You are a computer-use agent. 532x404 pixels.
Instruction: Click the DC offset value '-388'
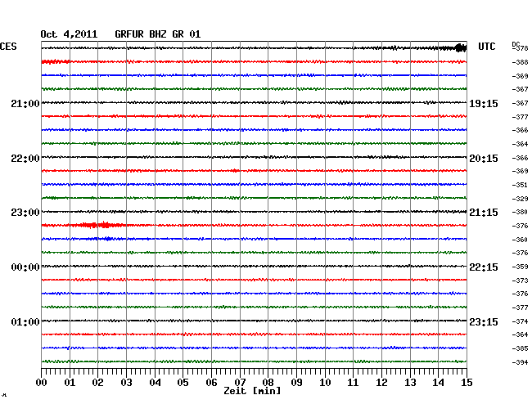click(x=520, y=62)
